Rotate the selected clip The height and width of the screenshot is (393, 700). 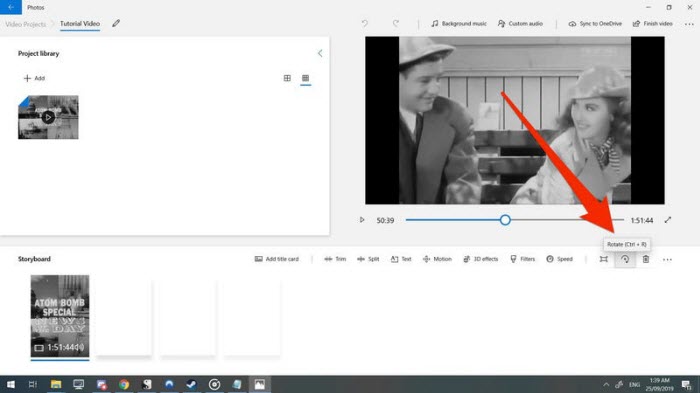click(x=625, y=259)
